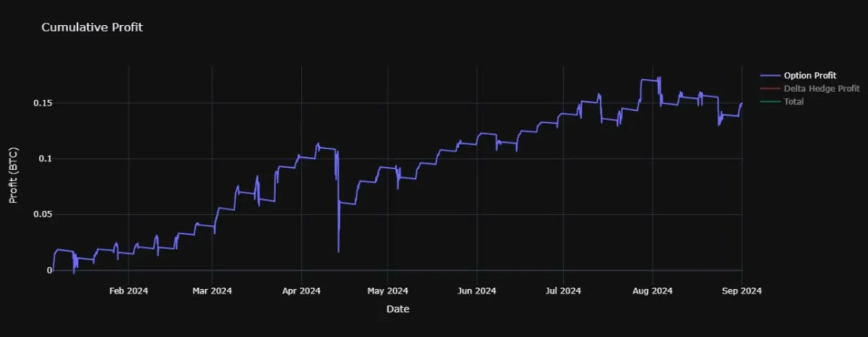Click the Option Profit purple line swatch
The image size is (868, 337).
coord(770,76)
